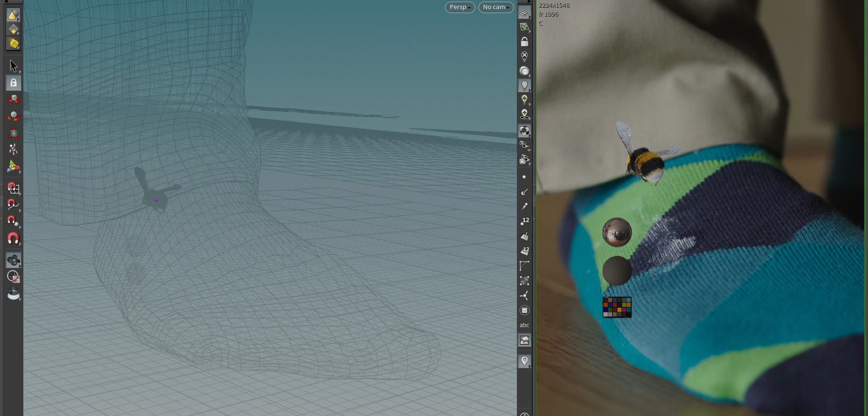Expand the arrow on the reference grid plane icon
This screenshot has width=868, height=416.
click(530, 19)
